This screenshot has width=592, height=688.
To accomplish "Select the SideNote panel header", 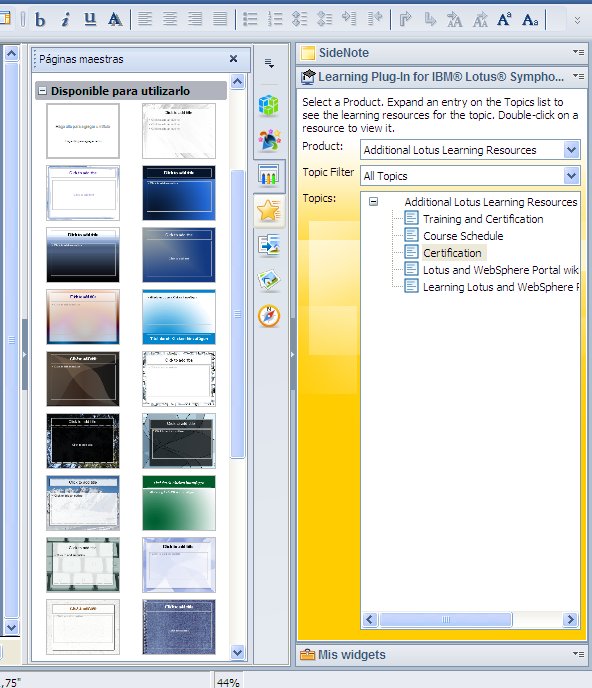I will pos(441,53).
